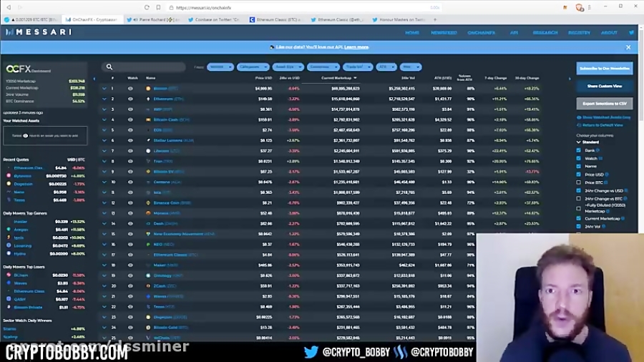Screen dimensions: 644x362
Task: Click the Litecoin logo in row 7
Action: (148, 151)
